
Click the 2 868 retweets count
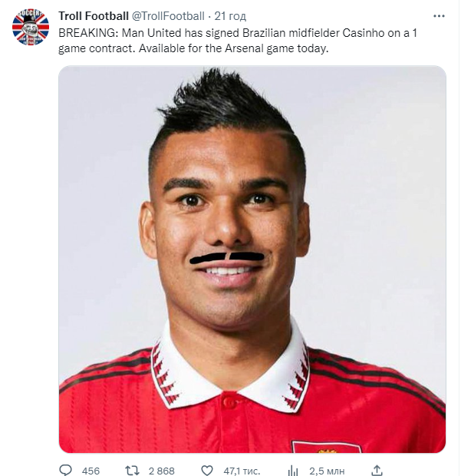161,471
